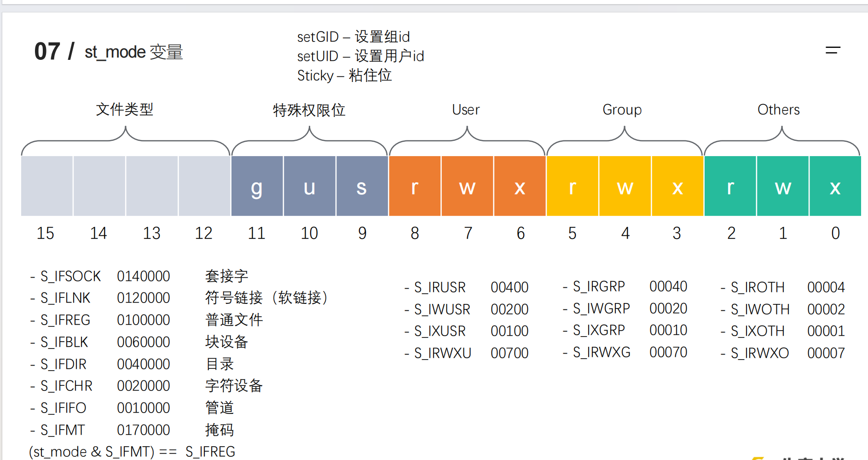Click the 'S_IRWXU' entry
The image size is (868, 460).
pyautogui.click(x=443, y=353)
